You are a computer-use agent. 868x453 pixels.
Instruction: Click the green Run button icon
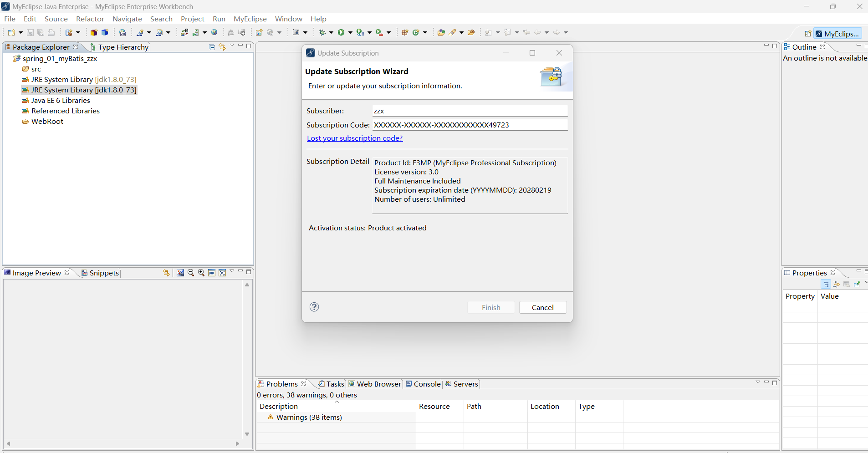pos(341,32)
